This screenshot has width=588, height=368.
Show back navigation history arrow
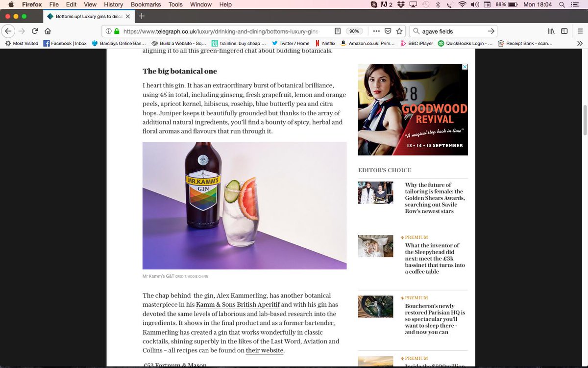pos(8,30)
